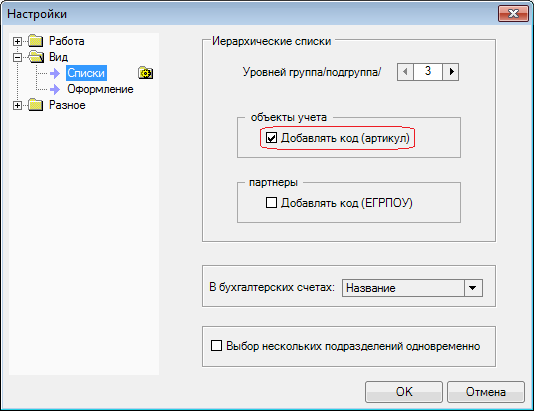Increase group levels with right arrow
The width and height of the screenshot is (534, 411).
coord(451,72)
